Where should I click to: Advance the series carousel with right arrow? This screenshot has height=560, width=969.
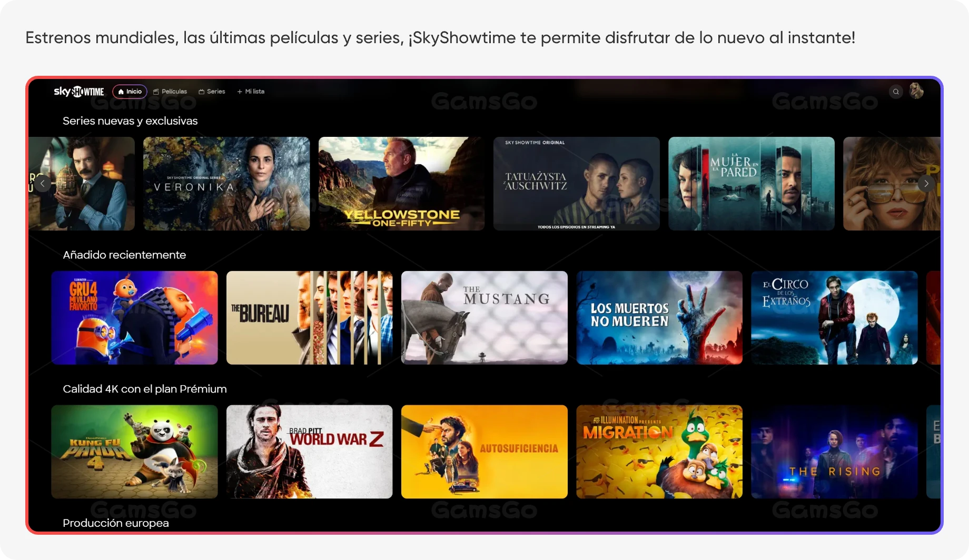tap(926, 184)
